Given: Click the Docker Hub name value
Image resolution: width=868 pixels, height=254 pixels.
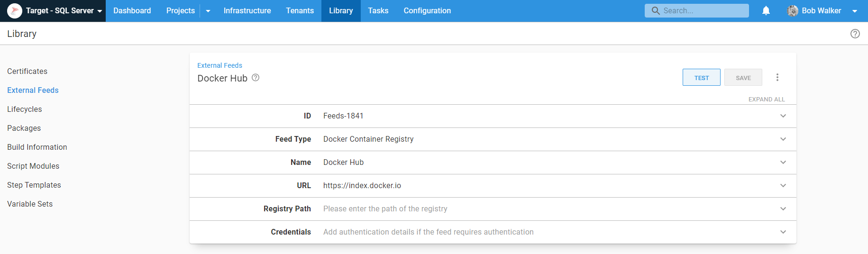Looking at the screenshot, I should click(343, 162).
